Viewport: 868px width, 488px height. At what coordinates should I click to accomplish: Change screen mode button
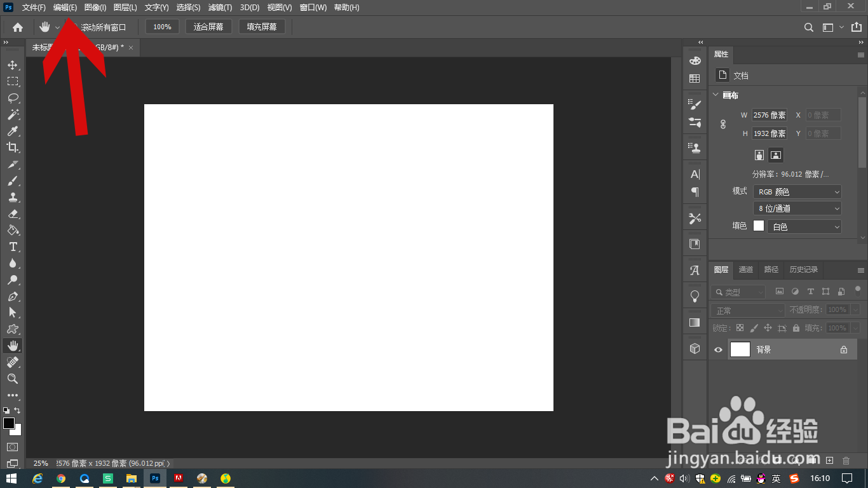click(x=13, y=464)
